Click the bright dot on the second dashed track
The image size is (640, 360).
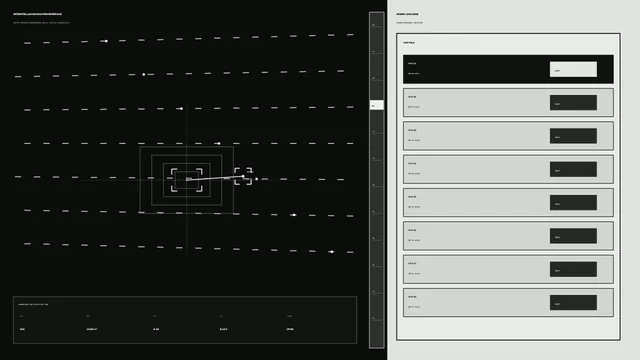144,74
